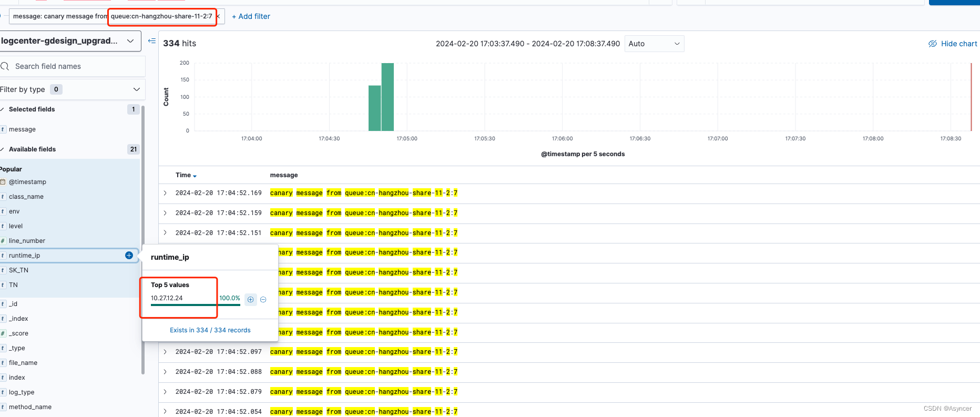Click the timestamp 2024-02-20 17:04:52.169
The height and width of the screenshot is (417, 980).
tap(219, 193)
